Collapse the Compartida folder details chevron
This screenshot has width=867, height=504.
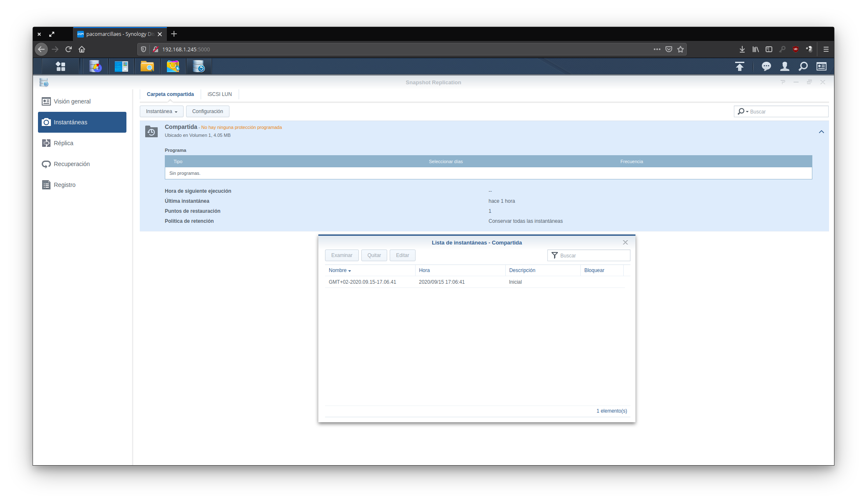(821, 132)
